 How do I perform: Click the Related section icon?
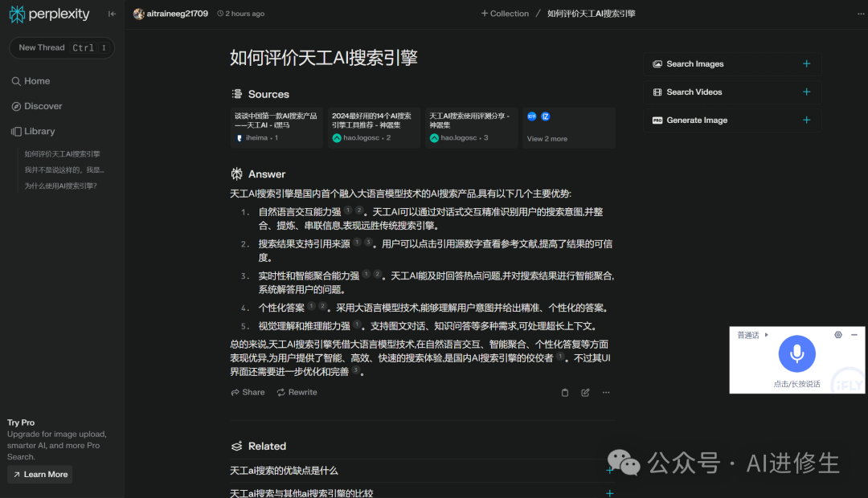[237, 446]
